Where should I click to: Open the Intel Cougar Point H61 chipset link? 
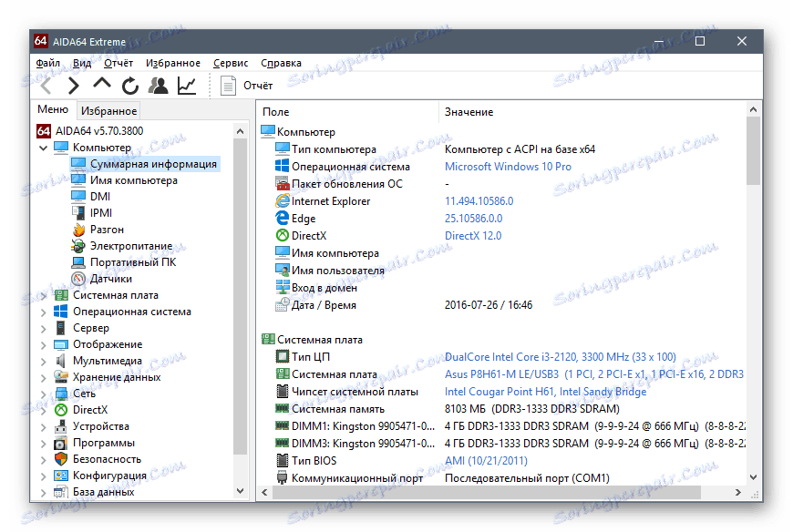click(545, 392)
